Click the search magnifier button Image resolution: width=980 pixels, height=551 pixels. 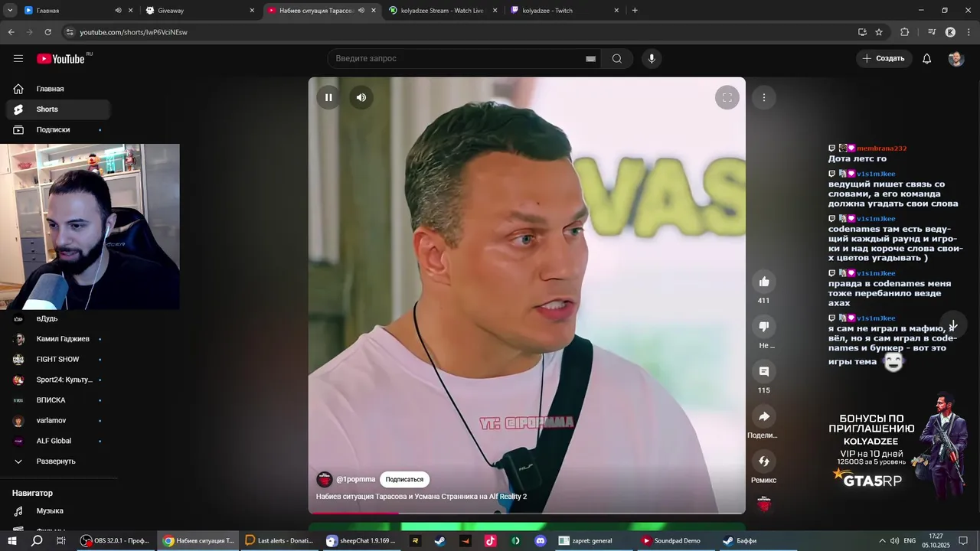point(617,58)
